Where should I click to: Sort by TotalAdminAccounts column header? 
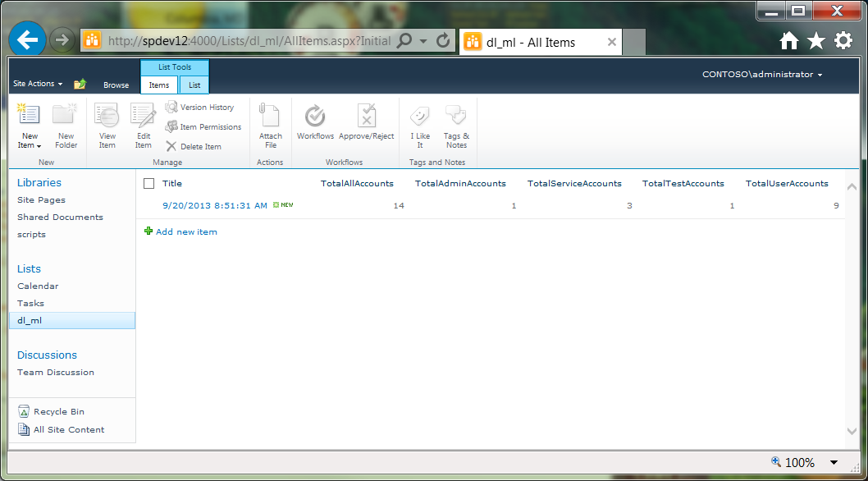(x=460, y=183)
